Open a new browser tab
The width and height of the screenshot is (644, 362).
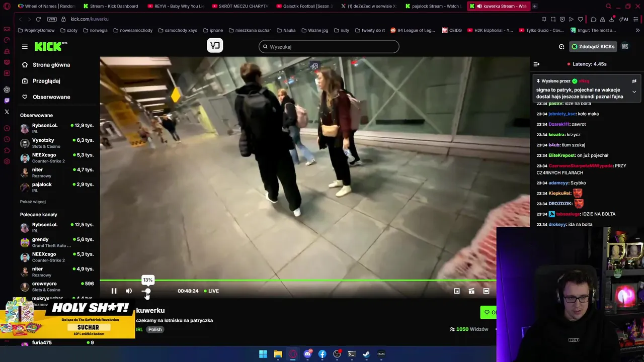(x=535, y=6)
